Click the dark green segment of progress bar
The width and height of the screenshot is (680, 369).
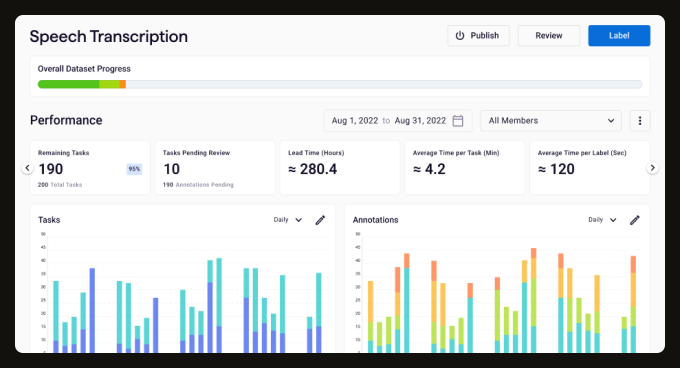pos(69,84)
